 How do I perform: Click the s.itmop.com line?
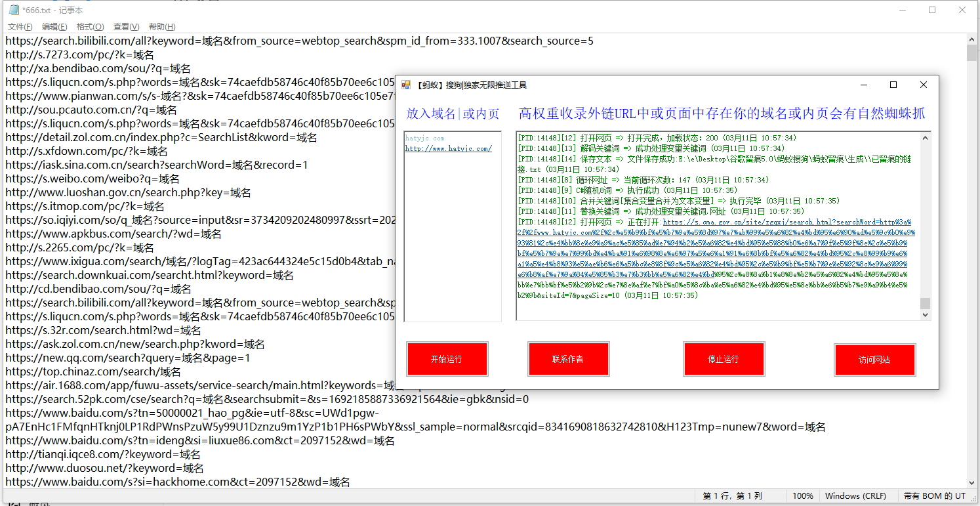click(x=86, y=206)
